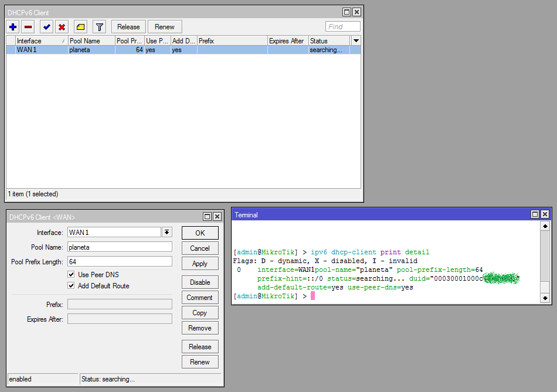Click the 'enabled' status bar entry
The image size is (557, 392).
pyautogui.click(x=43, y=379)
